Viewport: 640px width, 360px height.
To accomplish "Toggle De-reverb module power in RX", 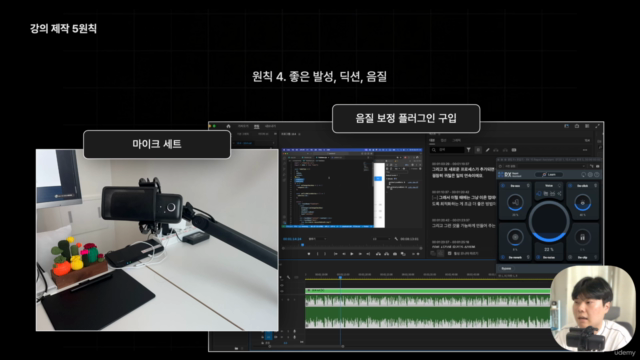I will [x=503, y=258].
